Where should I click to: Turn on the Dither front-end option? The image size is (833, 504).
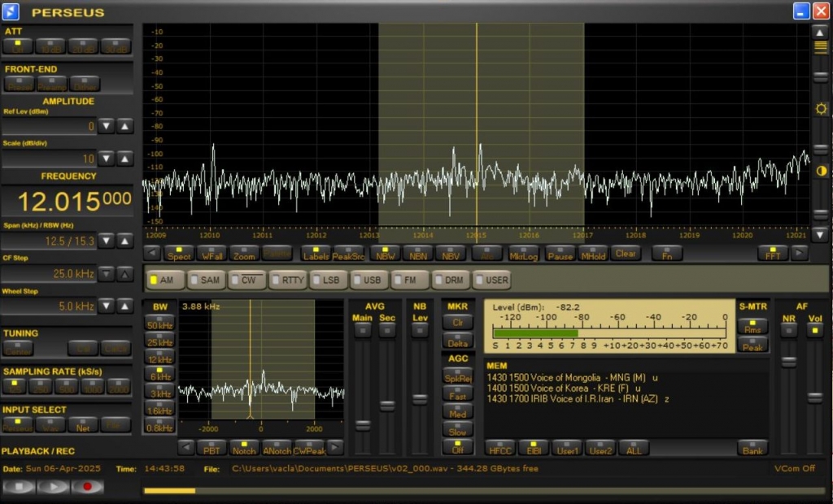[x=85, y=84]
